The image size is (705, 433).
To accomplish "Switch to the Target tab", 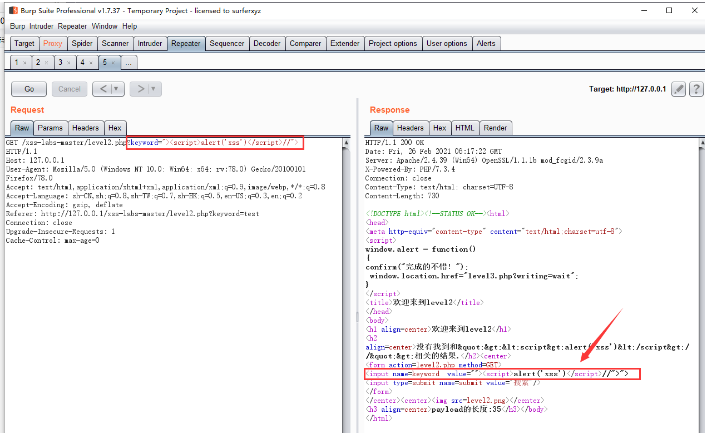I will point(24,43).
